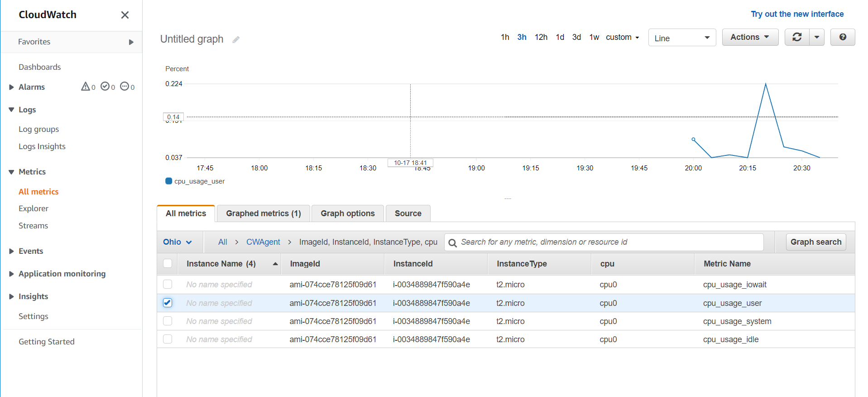Click the cpu_usage_idle metric name

[x=731, y=339]
